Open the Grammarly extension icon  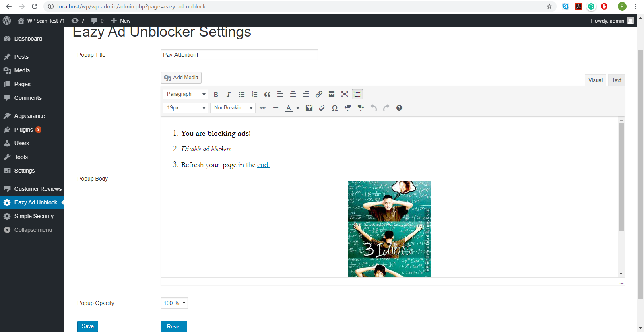point(591,6)
